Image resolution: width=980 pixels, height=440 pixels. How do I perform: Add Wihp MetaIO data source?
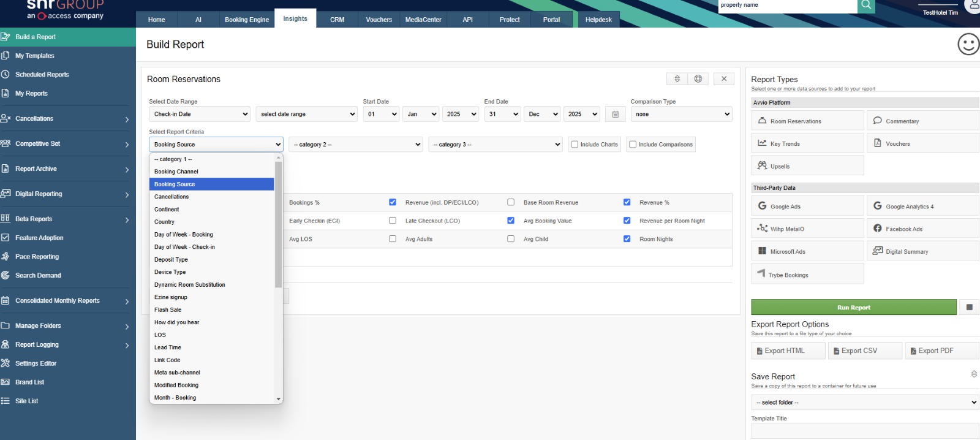pyautogui.click(x=807, y=229)
